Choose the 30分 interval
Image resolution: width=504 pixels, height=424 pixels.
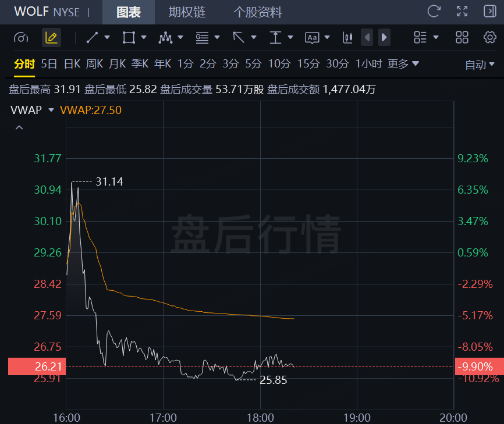tap(338, 63)
